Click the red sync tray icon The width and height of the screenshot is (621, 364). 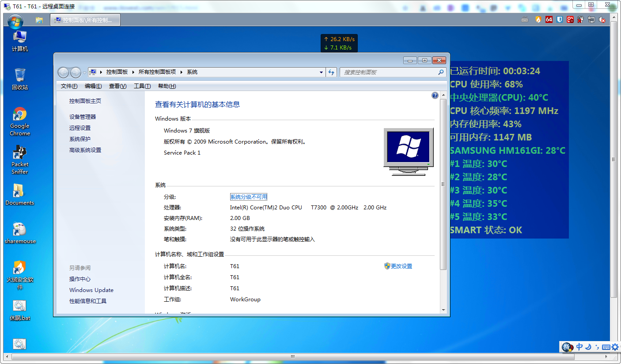coord(570,20)
